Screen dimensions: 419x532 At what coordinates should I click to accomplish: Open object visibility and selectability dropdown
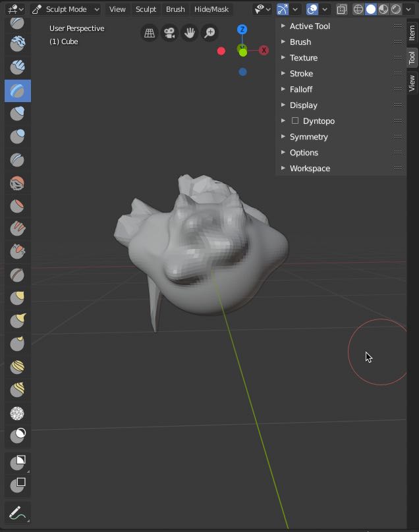coord(262,9)
